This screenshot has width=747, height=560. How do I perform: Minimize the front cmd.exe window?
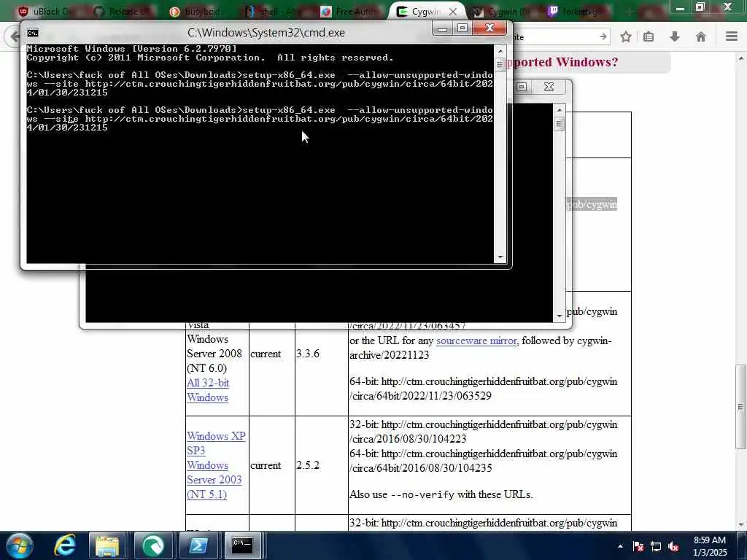[x=443, y=28]
